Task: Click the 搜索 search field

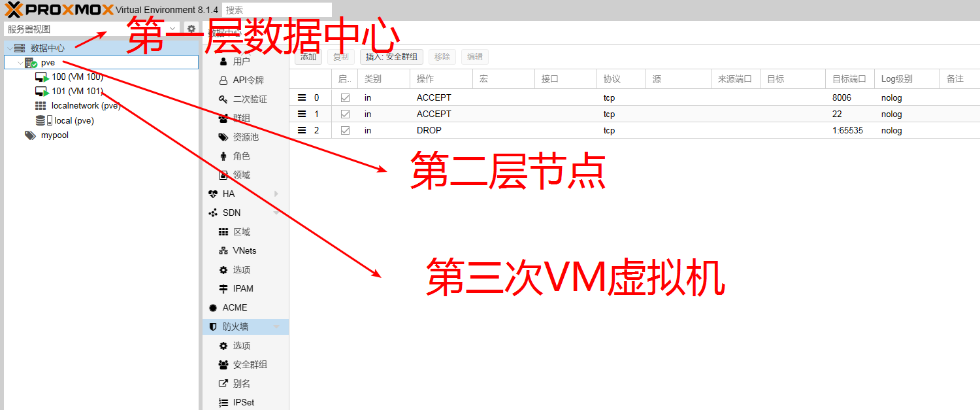Action: coord(276,10)
